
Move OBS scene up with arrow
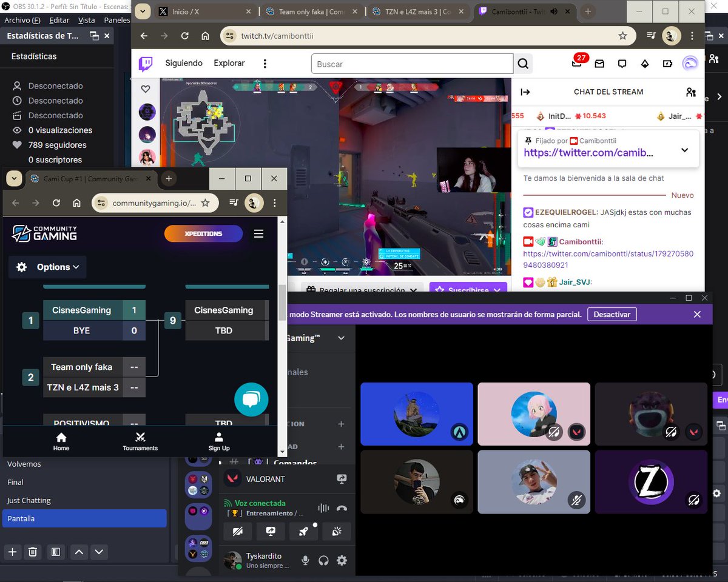click(x=78, y=552)
